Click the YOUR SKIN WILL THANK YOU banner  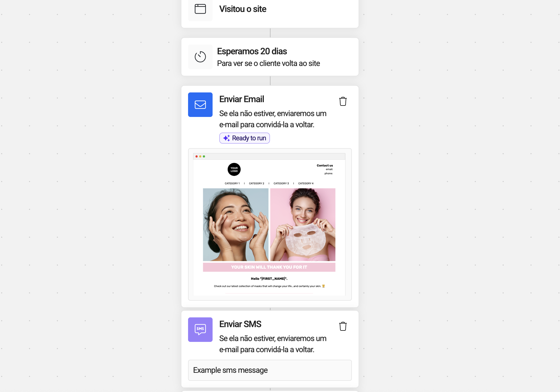[269, 267]
